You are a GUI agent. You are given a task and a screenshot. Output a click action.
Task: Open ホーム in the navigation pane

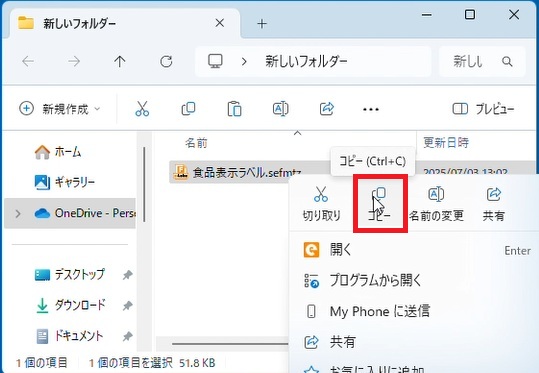(x=58, y=152)
